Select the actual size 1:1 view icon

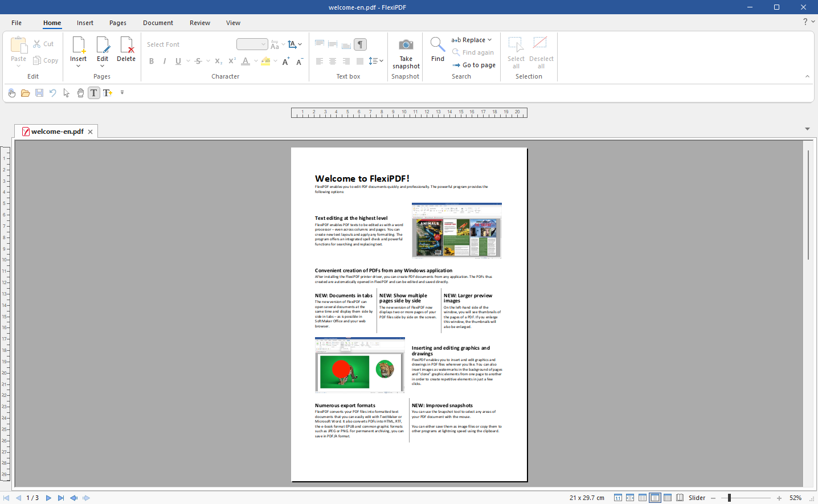[x=618, y=498]
